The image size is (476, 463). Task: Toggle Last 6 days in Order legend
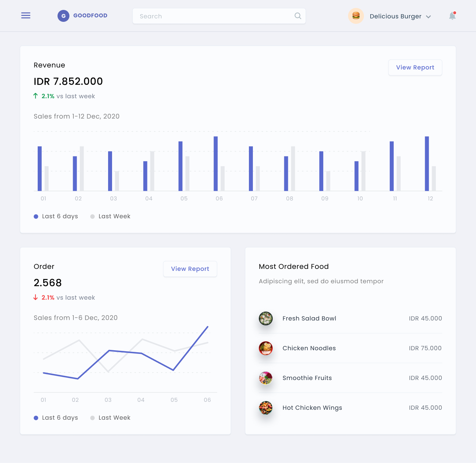(x=56, y=418)
